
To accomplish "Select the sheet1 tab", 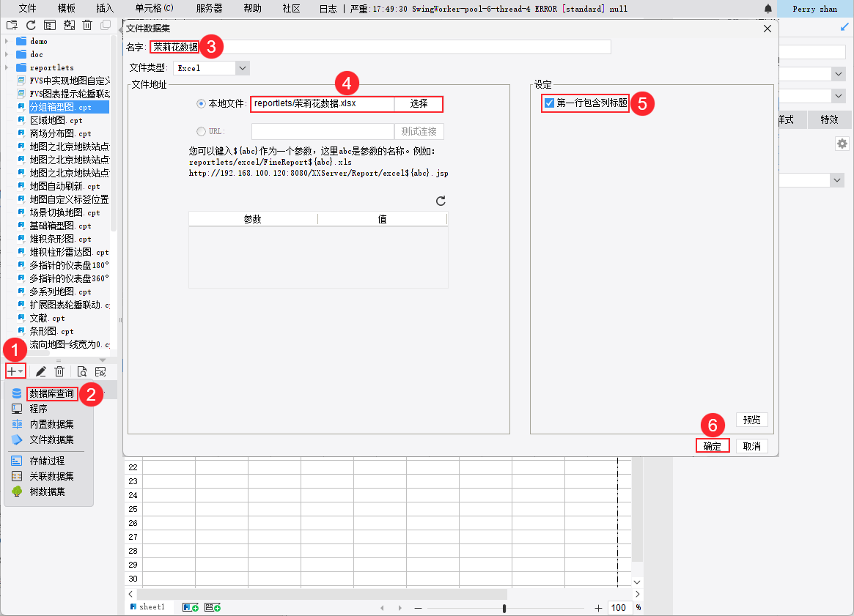I will (147, 606).
